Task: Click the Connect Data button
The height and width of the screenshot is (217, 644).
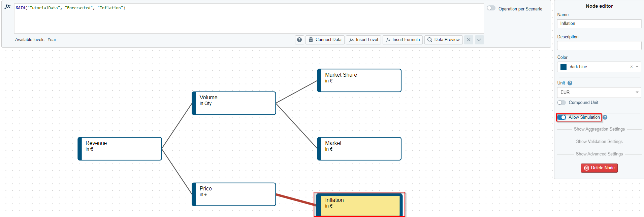Action: (x=325, y=40)
